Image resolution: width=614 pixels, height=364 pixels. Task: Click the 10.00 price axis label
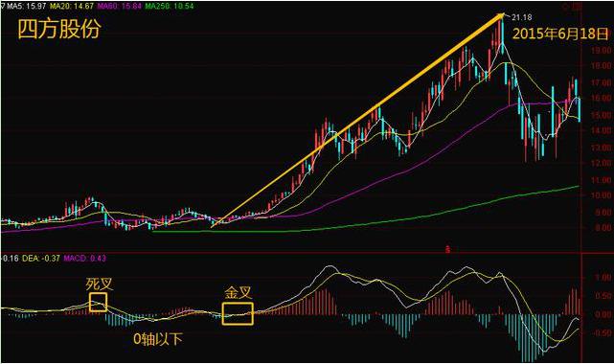pos(603,195)
